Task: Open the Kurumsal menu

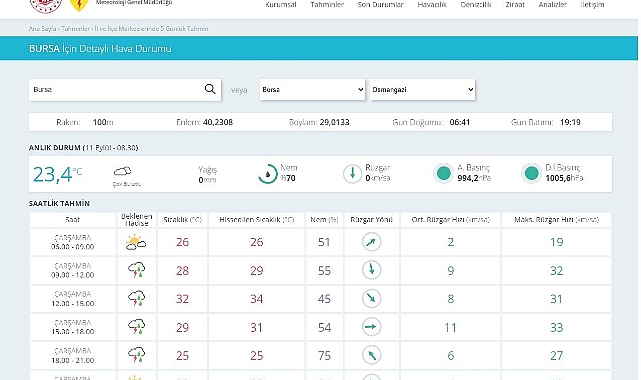Action: tap(281, 4)
